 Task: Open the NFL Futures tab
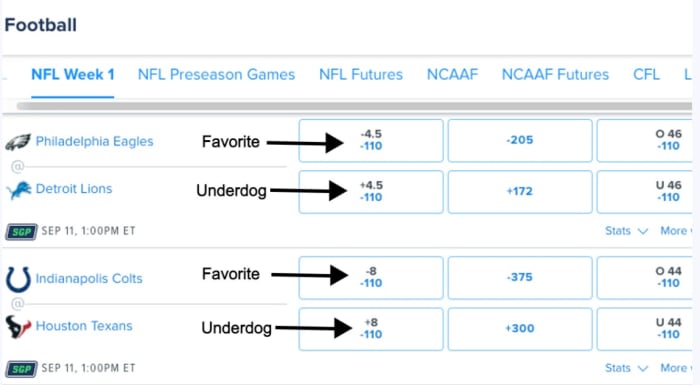[361, 75]
